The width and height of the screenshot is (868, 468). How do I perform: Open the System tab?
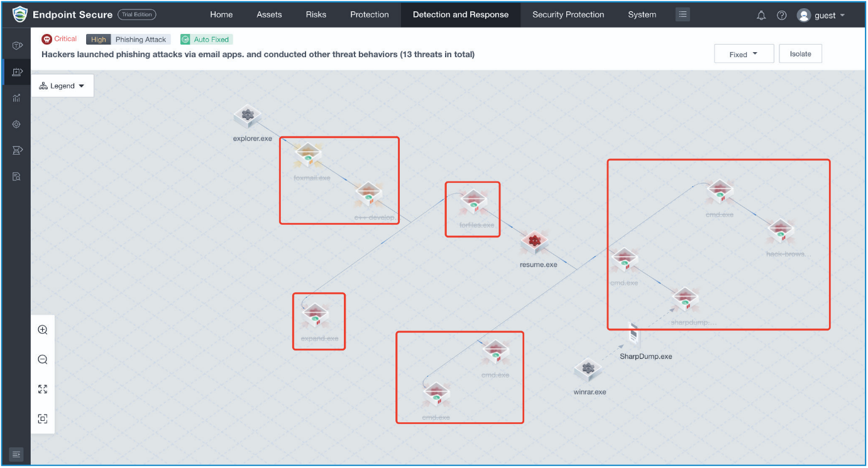pos(642,14)
